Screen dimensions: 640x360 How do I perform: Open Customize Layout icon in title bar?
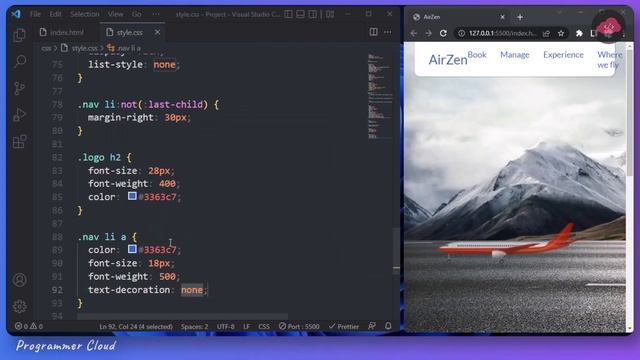coord(330,14)
